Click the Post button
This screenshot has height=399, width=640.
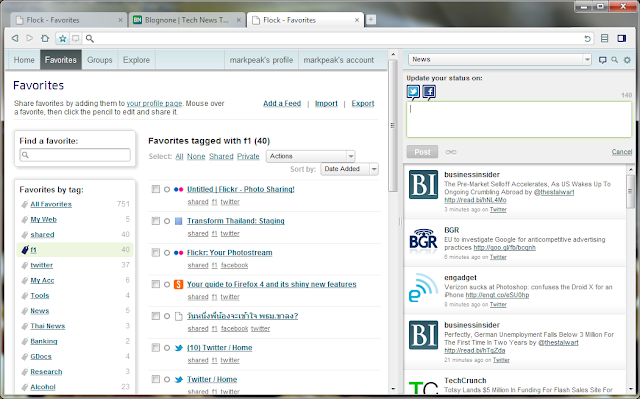coord(422,152)
